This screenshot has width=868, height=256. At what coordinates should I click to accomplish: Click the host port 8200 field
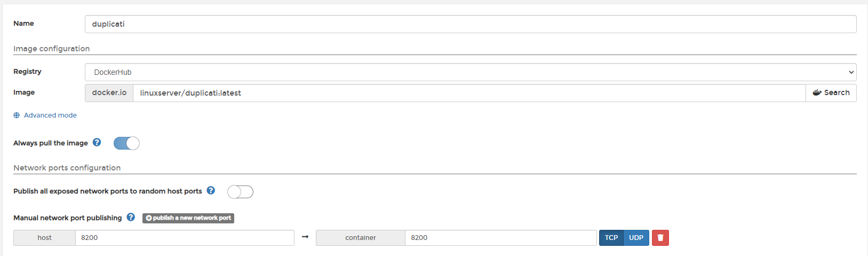(x=185, y=238)
